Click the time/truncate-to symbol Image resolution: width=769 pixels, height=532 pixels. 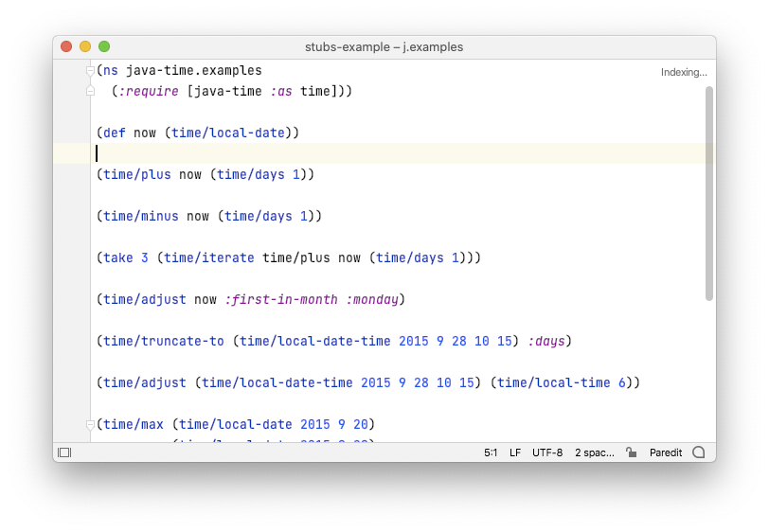164,342
